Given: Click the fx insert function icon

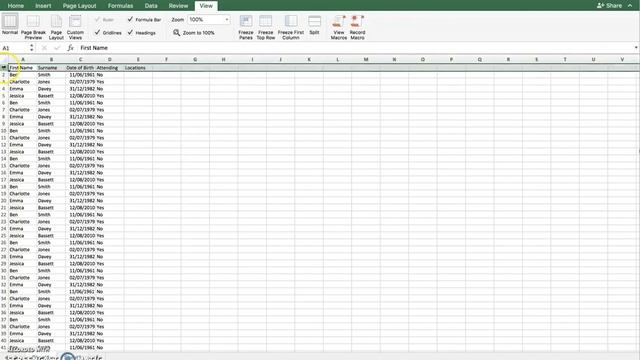Looking at the screenshot, I should tap(70, 48).
